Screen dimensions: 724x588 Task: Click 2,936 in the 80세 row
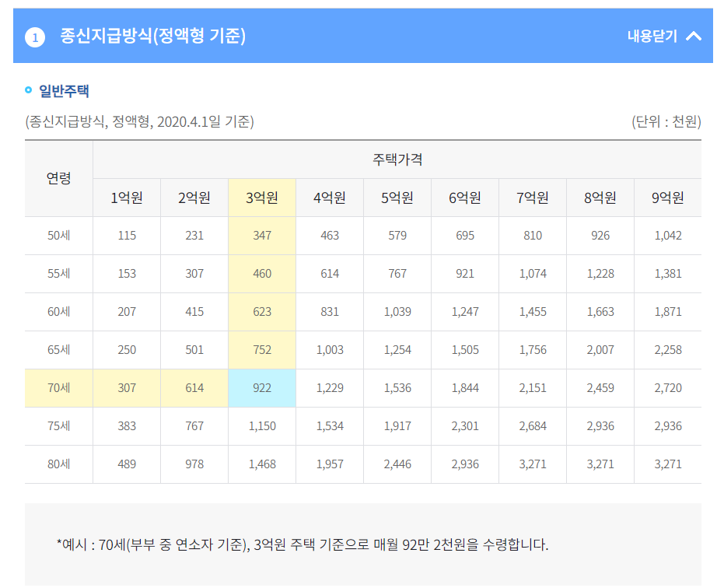465,464
